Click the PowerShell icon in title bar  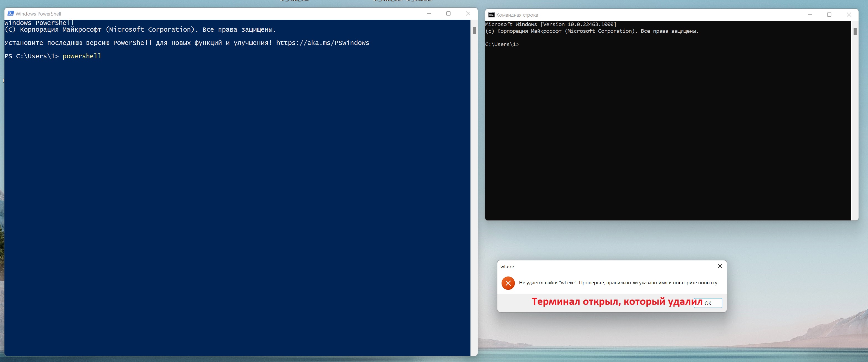pyautogui.click(x=11, y=14)
